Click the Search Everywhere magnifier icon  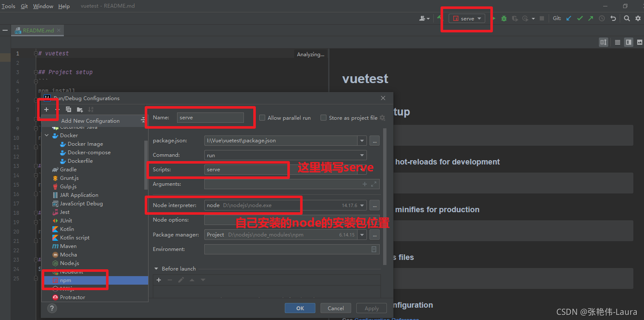pos(627,18)
